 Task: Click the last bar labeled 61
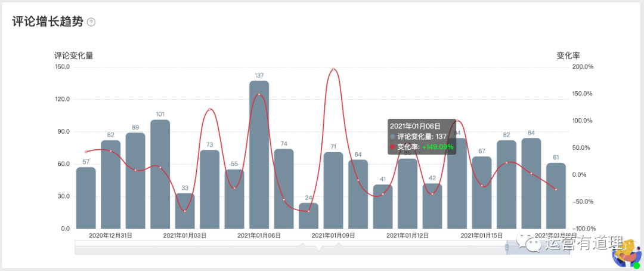tap(556, 196)
